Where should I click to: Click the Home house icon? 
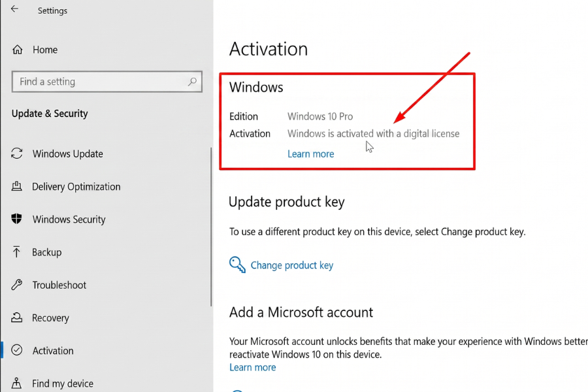tap(17, 50)
